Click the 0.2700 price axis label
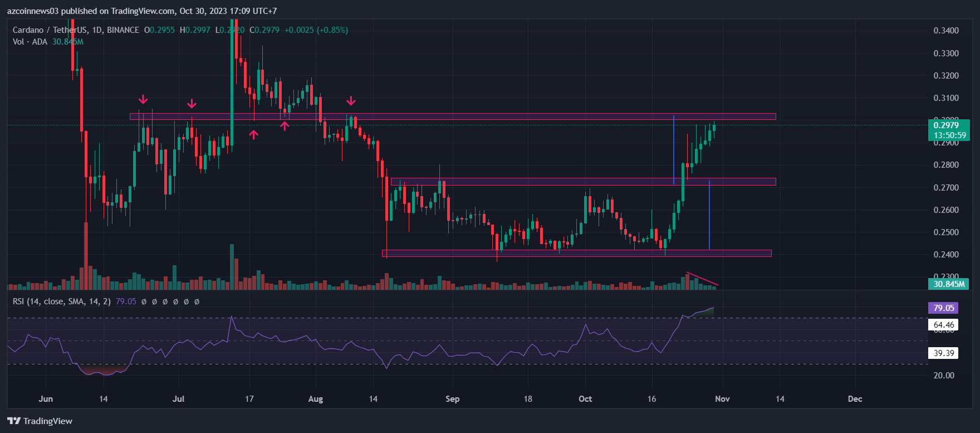The height and width of the screenshot is (433, 980). point(946,188)
